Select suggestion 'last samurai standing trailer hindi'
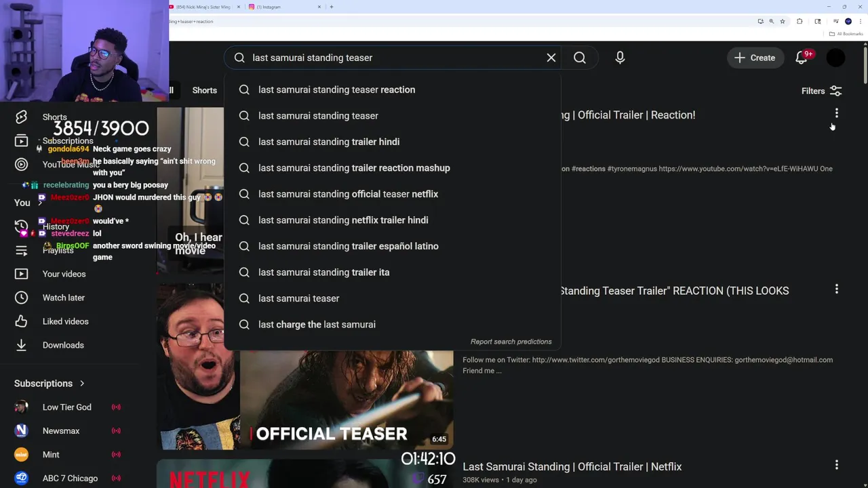Screen dimensions: 868x488 (x=392, y=142)
